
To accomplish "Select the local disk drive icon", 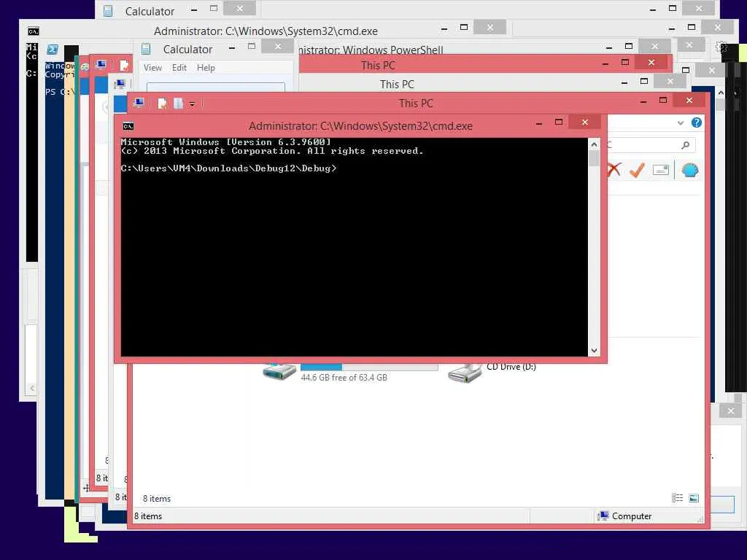I will [x=279, y=370].
